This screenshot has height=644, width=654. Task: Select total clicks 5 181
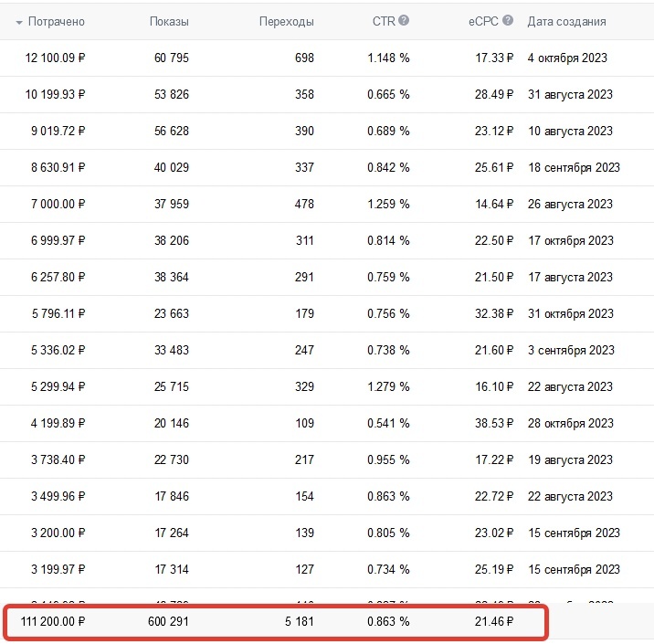[300, 622]
